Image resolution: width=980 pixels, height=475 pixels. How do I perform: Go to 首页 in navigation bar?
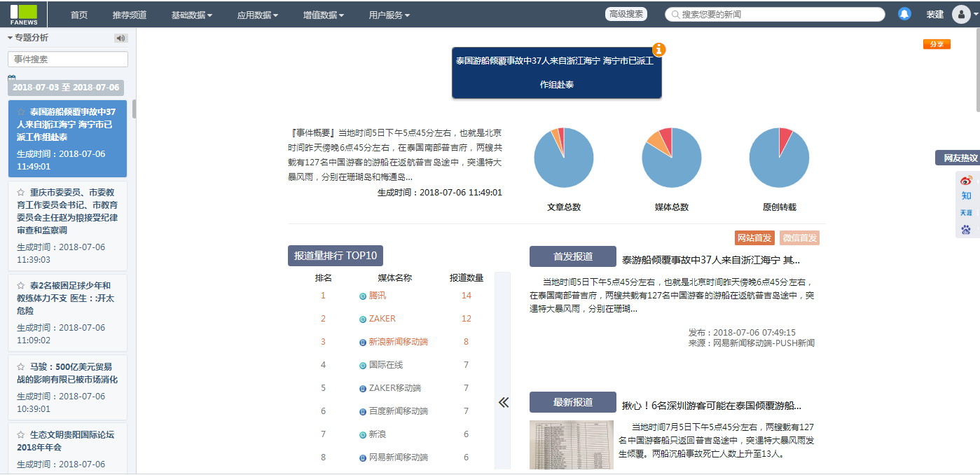point(79,15)
